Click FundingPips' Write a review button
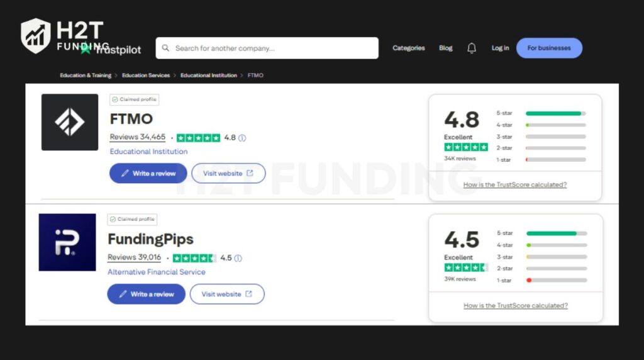Screen dimensions: 644x360 pyautogui.click(x=146, y=295)
